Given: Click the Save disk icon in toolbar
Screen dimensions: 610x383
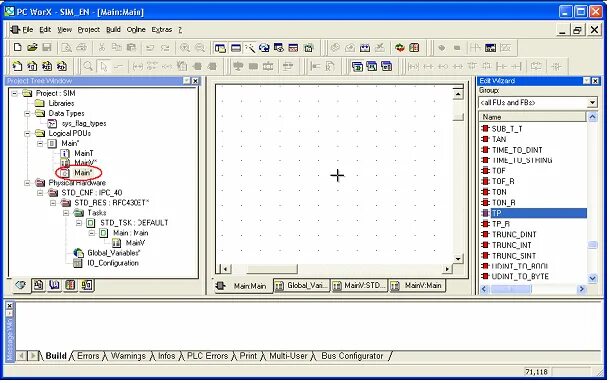Looking at the screenshot, I should click(47, 47).
